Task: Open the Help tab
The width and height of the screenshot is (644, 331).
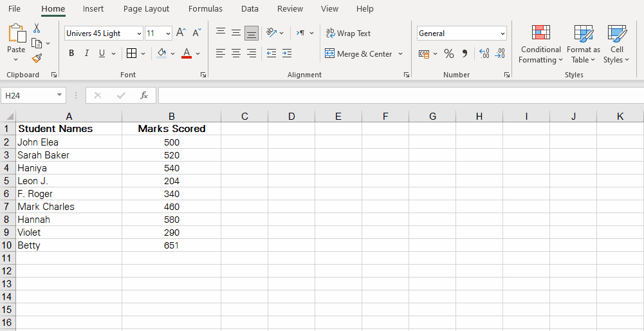Action: click(x=365, y=8)
